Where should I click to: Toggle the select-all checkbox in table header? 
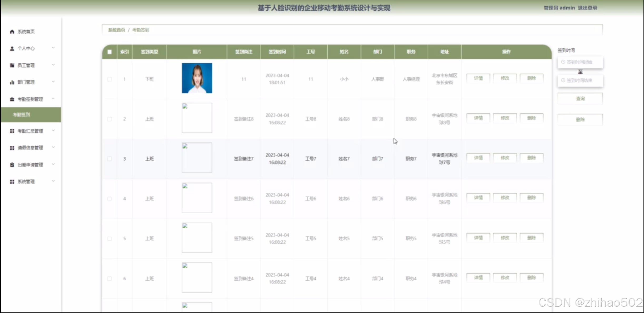[x=110, y=52]
